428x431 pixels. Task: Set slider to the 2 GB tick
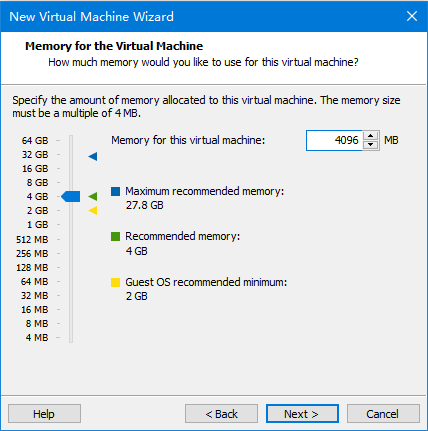point(71,211)
